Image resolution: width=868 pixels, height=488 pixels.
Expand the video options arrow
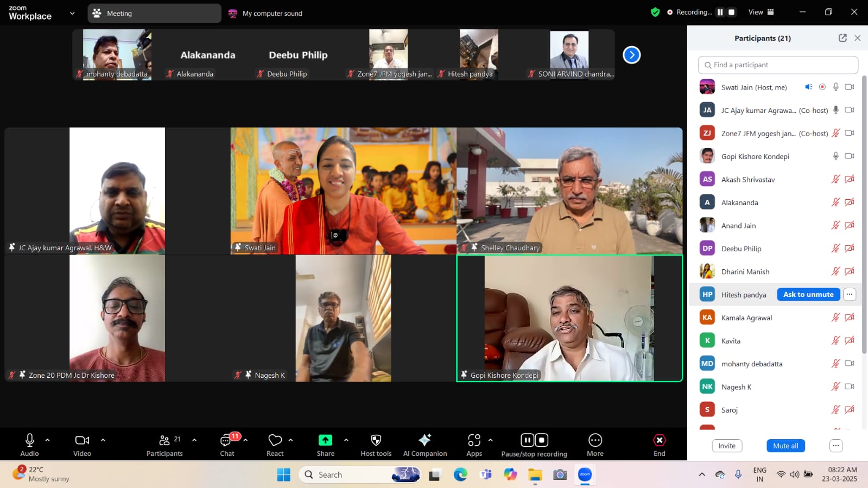103,440
